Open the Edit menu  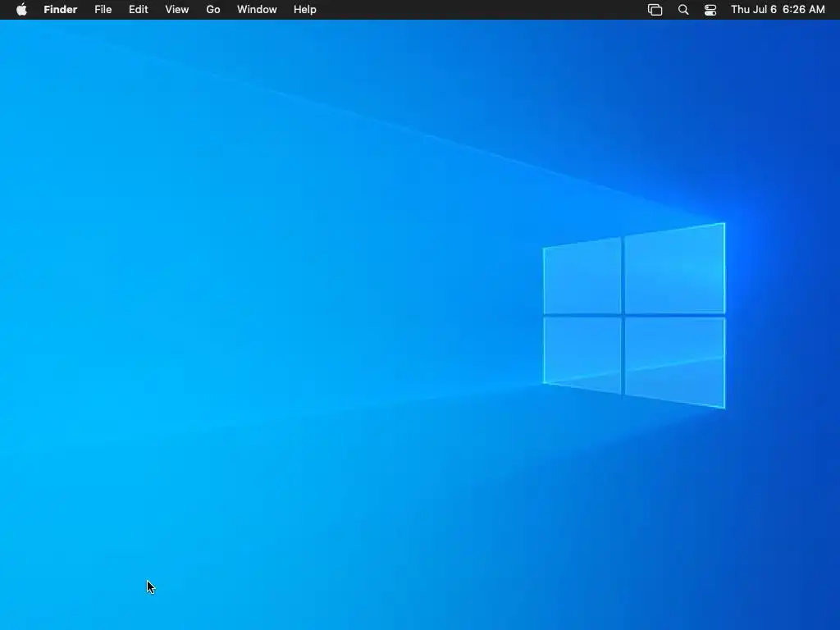coord(138,10)
